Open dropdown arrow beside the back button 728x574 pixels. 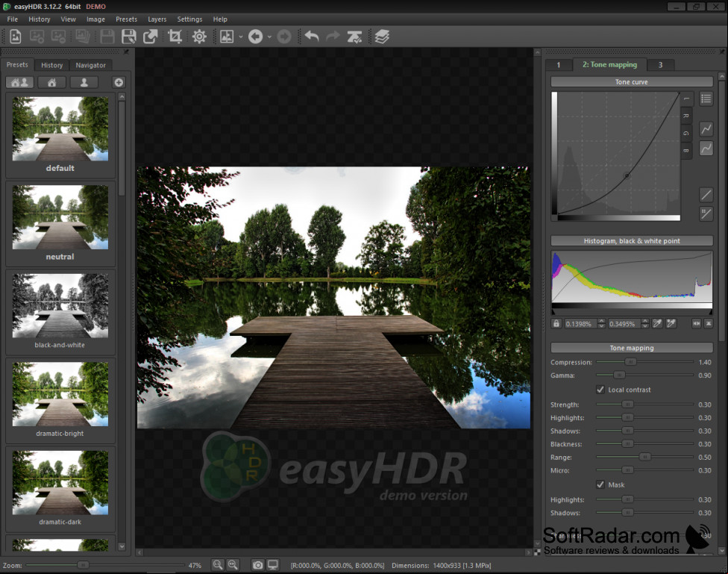coord(269,37)
